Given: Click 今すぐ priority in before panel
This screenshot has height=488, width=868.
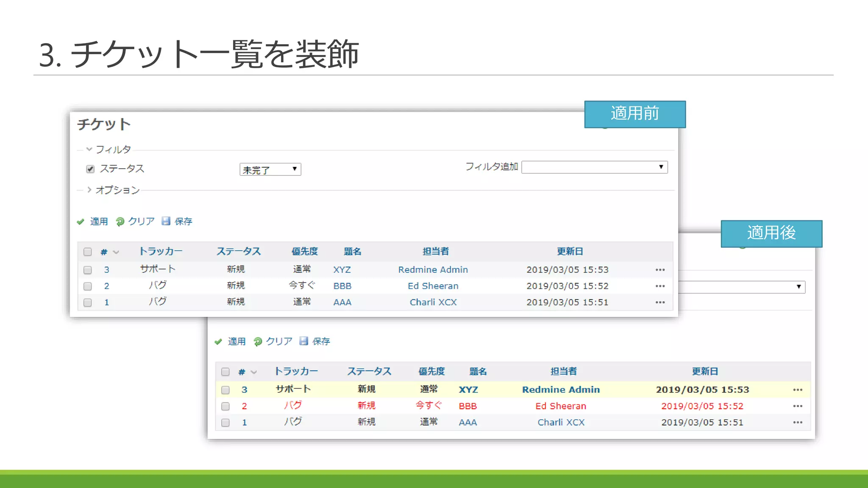Looking at the screenshot, I should (x=302, y=286).
